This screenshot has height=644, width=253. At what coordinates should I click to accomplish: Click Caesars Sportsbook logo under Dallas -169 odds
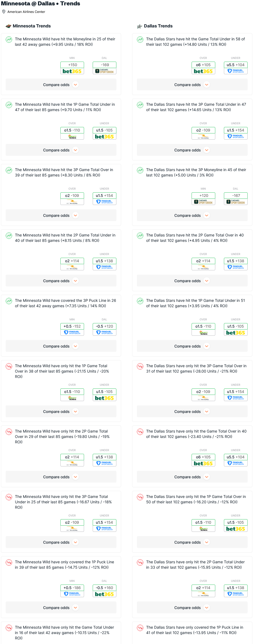105,71
